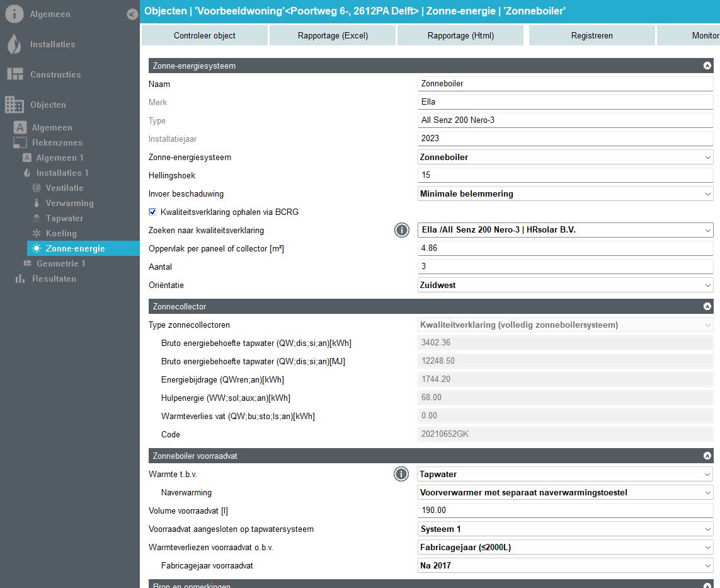Click info icon beside Warmte t.b.v.

(x=401, y=474)
